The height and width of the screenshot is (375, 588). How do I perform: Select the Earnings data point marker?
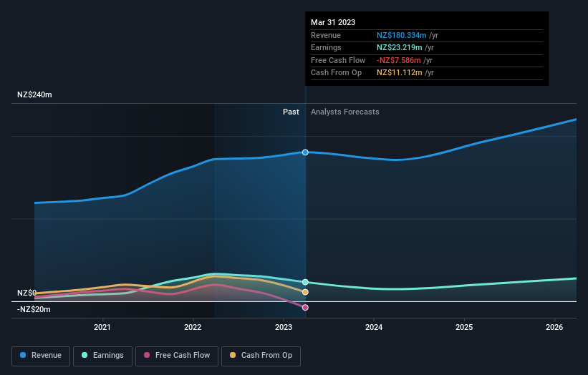tap(305, 282)
